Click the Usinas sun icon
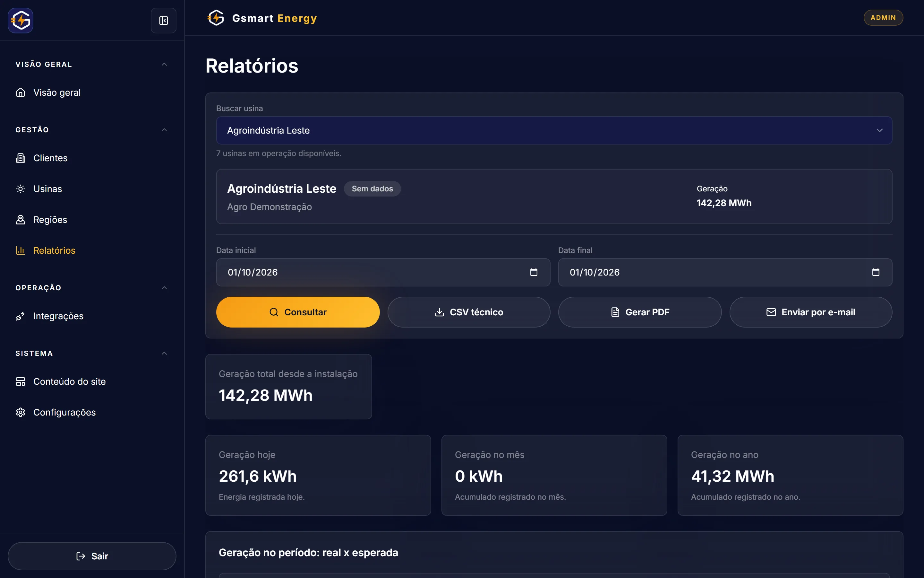Image resolution: width=924 pixels, height=578 pixels. 21,189
